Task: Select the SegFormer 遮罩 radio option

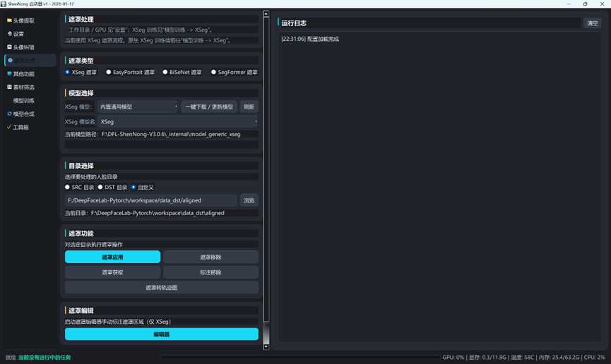Action: click(x=234, y=73)
